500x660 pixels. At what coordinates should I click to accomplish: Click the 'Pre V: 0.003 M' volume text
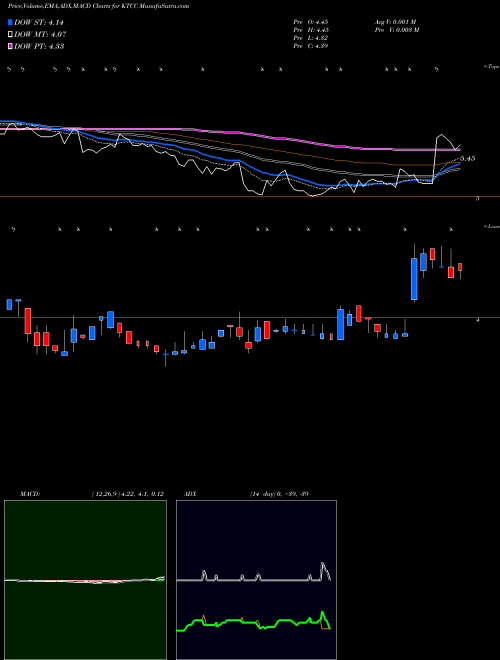(x=396, y=30)
